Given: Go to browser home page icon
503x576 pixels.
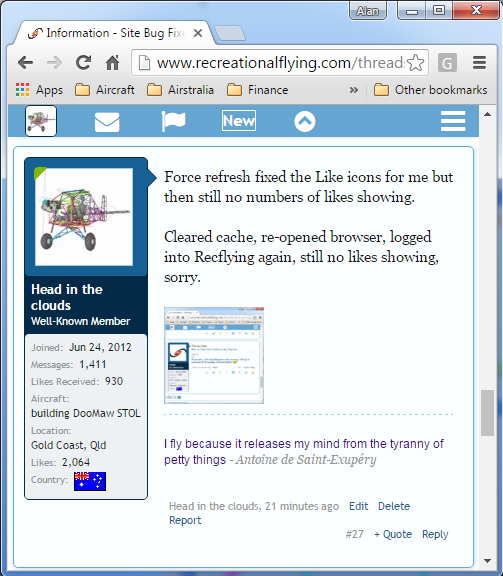Looking at the screenshot, I should pos(112,62).
